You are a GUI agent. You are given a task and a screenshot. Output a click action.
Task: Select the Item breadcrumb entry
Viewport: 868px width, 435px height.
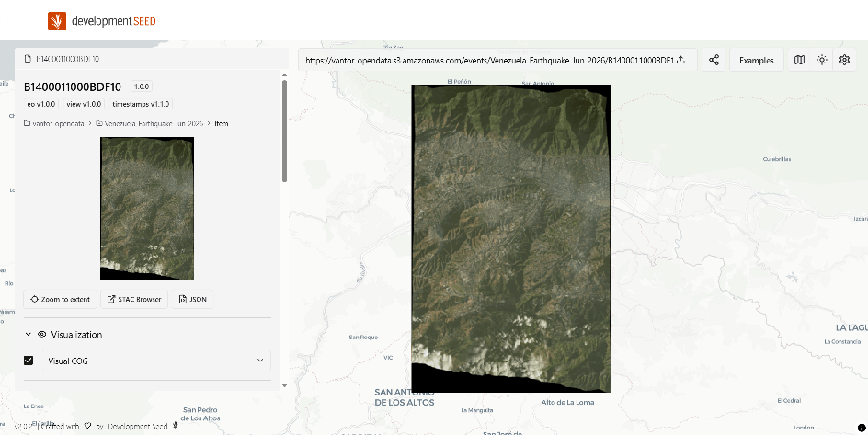(222, 123)
